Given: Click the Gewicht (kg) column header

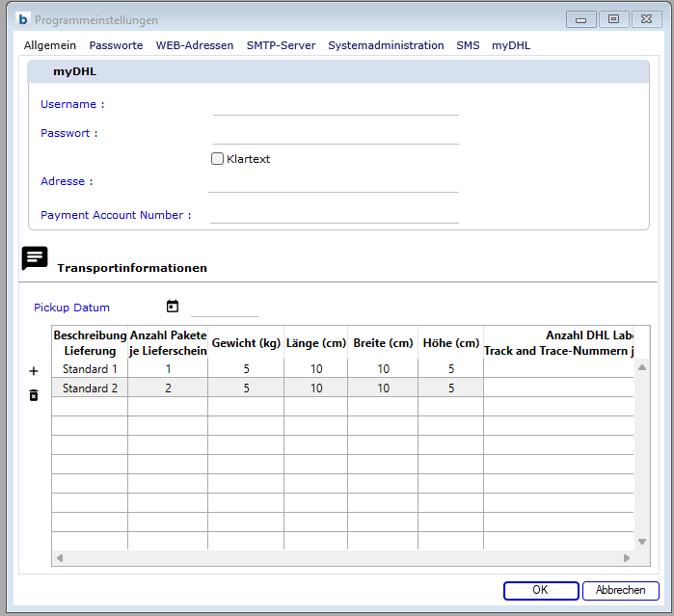Looking at the screenshot, I should (x=246, y=343).
